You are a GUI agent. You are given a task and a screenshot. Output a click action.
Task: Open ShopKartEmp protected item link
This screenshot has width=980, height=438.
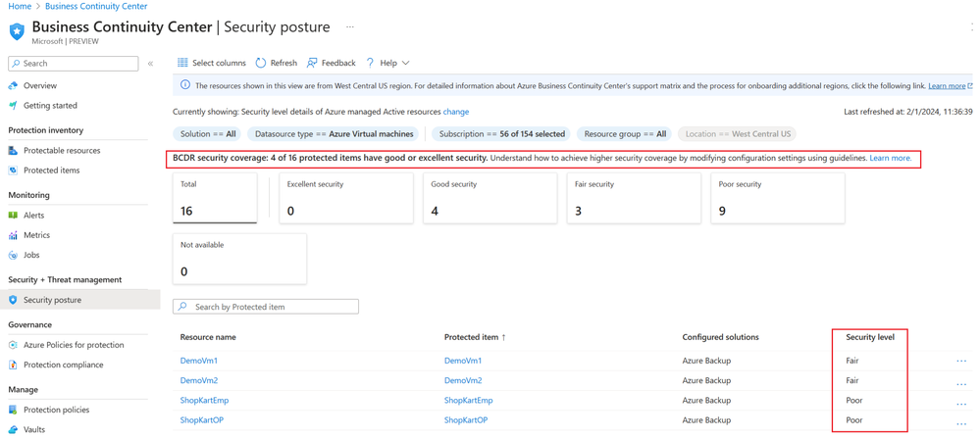pos(469,401)
